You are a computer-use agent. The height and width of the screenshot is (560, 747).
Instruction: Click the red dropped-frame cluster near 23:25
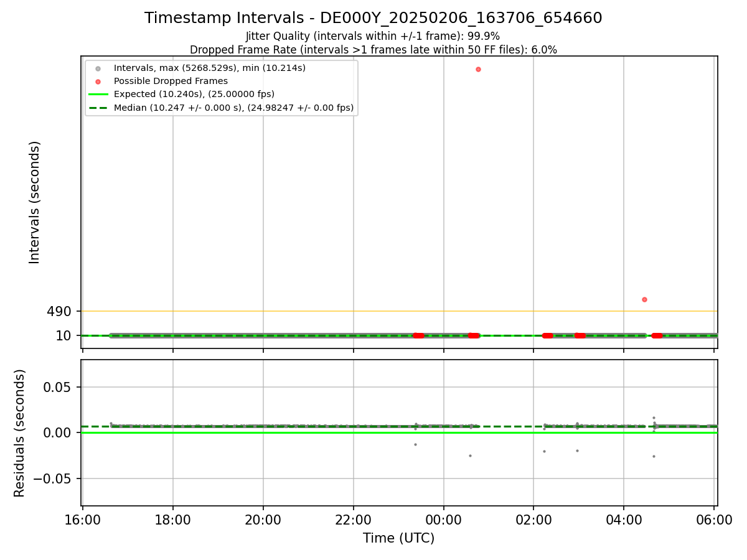point(418,335)
